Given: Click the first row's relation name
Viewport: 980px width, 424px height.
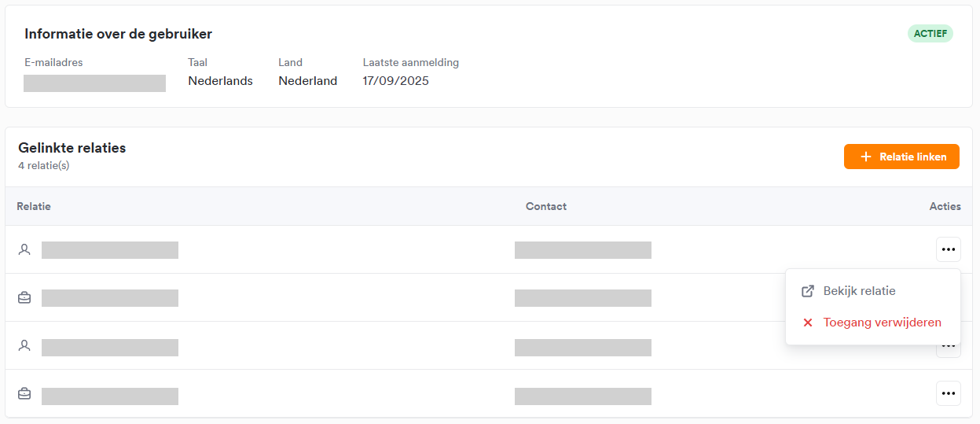Looking at the screenshot, I should [110, 250].
